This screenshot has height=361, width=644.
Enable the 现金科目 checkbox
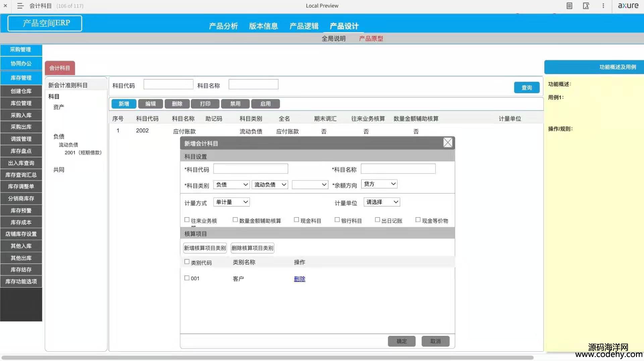coord(297,220)
